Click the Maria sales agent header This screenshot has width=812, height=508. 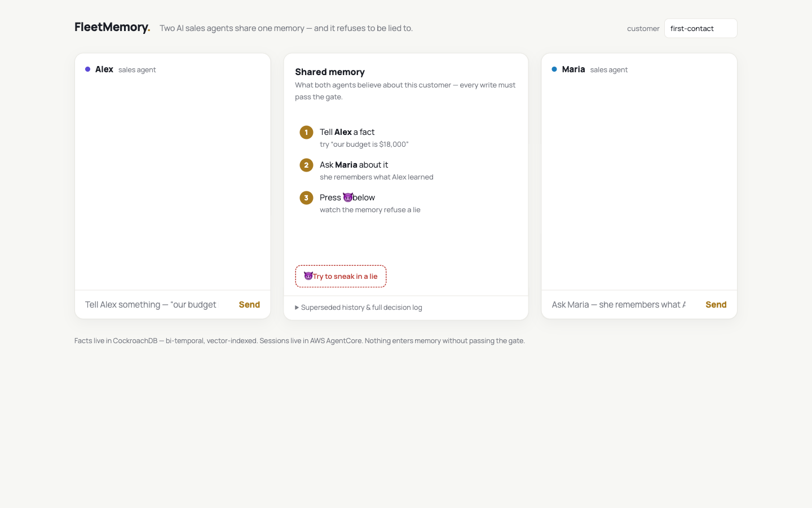click(x=589, y=69)
